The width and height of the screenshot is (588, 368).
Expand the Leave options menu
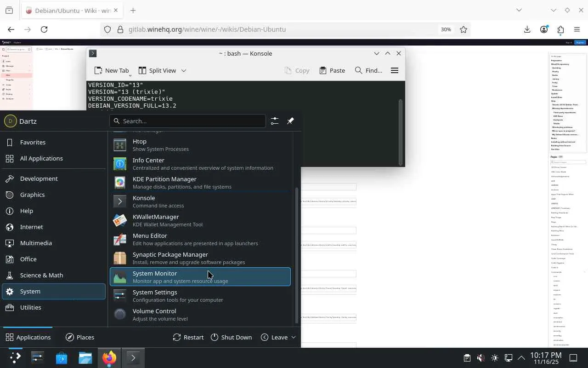(278, 337)
